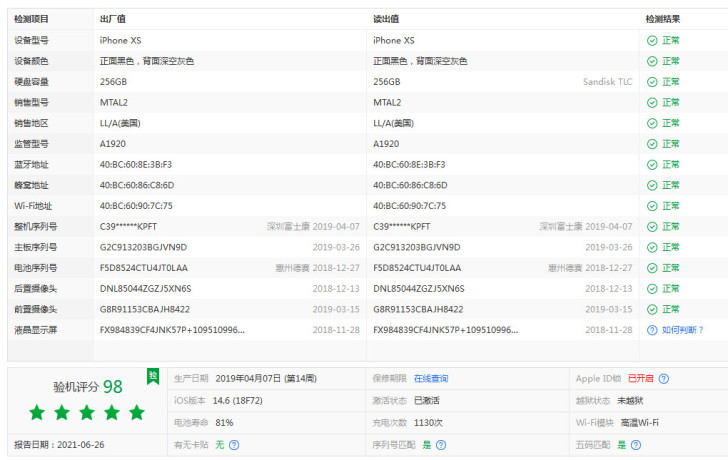Click the green check icon in 电池序列号 row
Viewport: 728px width, 460px height.
[x=652, y=268]
